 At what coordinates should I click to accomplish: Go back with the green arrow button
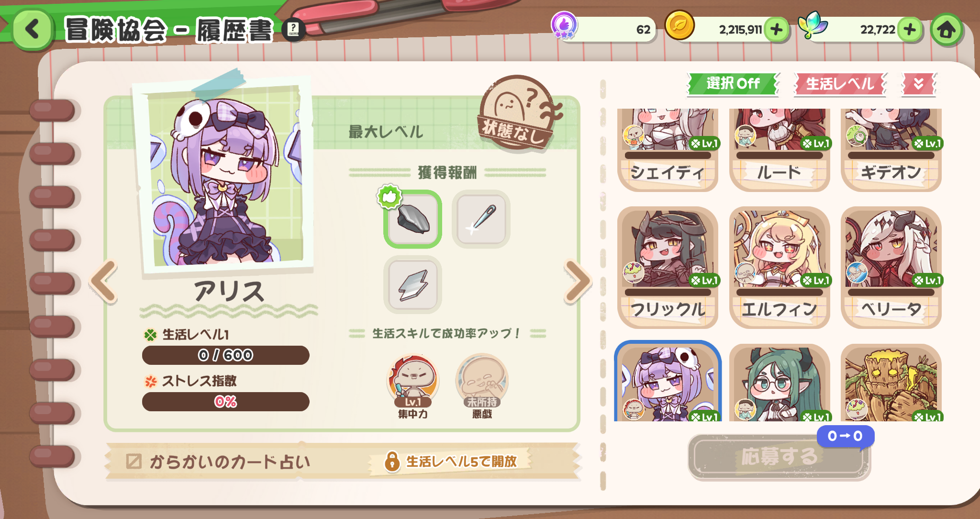coord(33,29)
